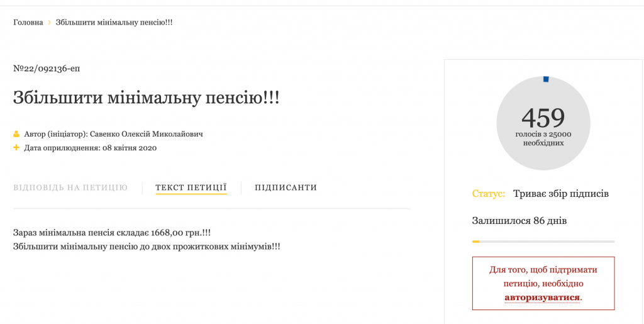Click the Головна breadcrumb link
Viewport: 644px width, 324px height.
click(28, 22)
